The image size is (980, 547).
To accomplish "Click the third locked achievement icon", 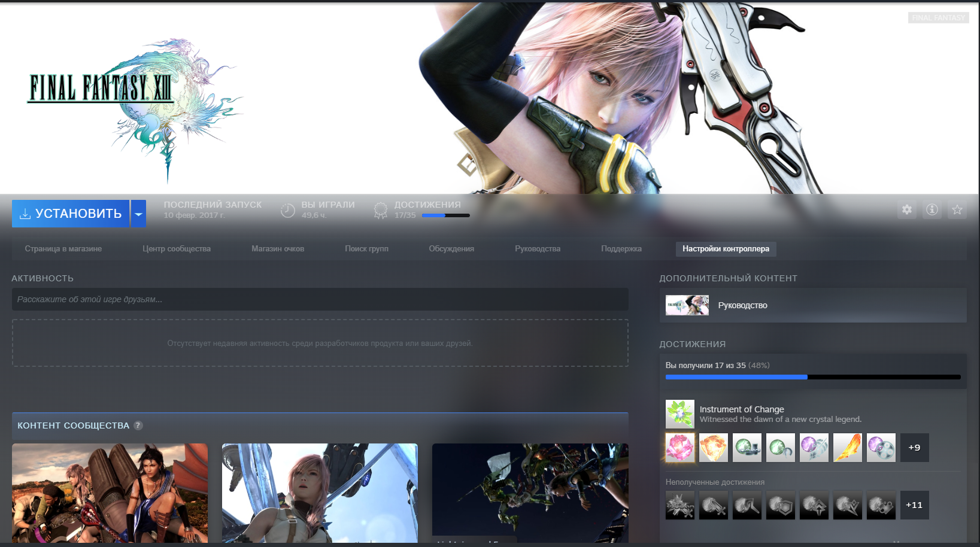I will click(747, 505).
